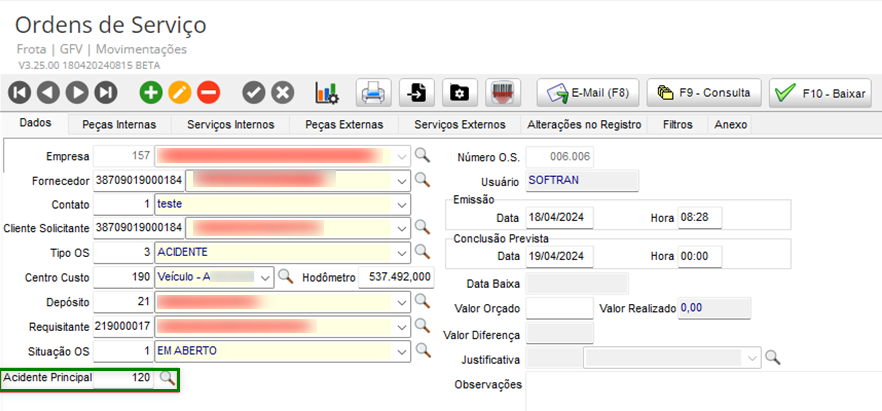The height and width of the screenshot is (411, 882).
Task: Search Requisitante with magnifier icon
Action: [422, 326]
